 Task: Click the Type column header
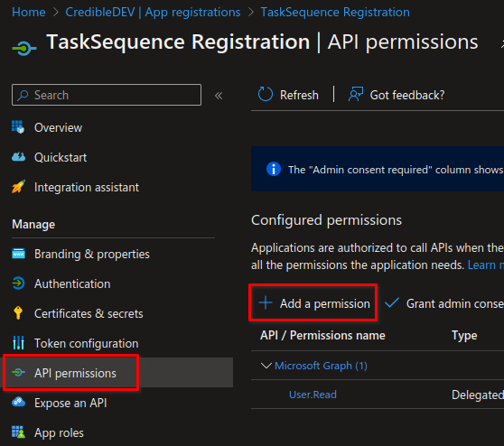click(464, 336)
